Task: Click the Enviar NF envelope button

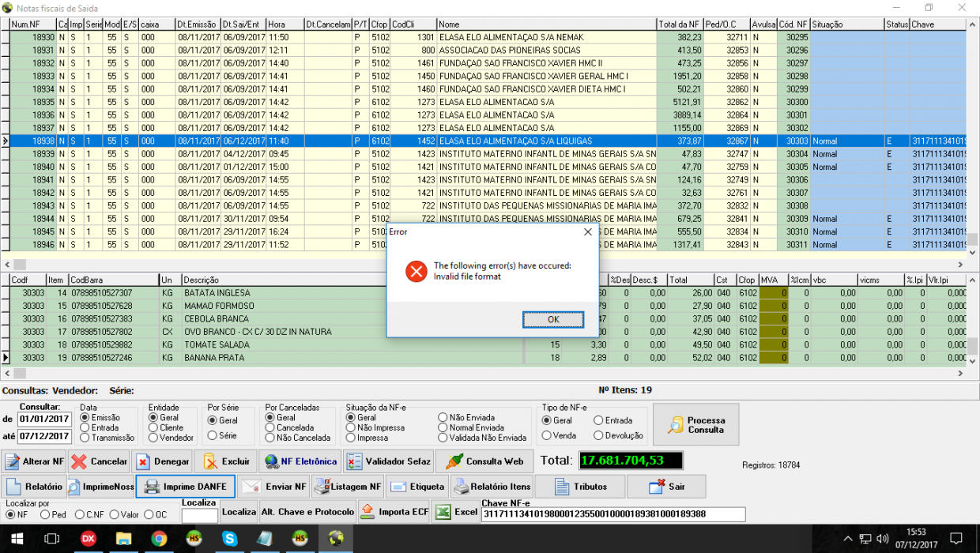Action: click(x=274, y=487)
